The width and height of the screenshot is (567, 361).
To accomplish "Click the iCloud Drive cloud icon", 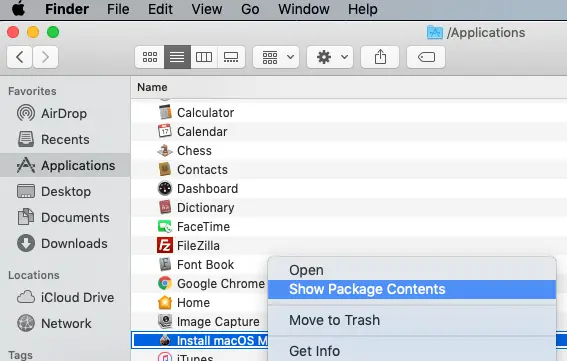I will [26, 297].
